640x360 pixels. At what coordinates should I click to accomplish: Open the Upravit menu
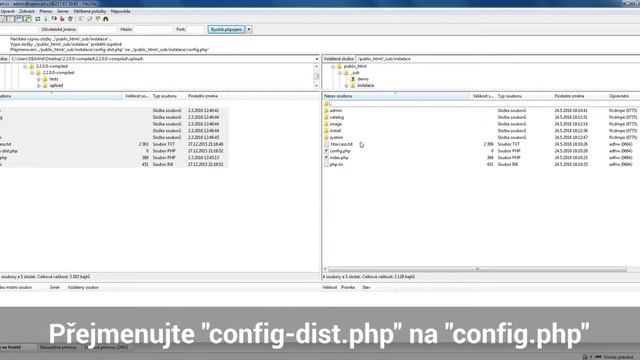click(x=7, y=11)
